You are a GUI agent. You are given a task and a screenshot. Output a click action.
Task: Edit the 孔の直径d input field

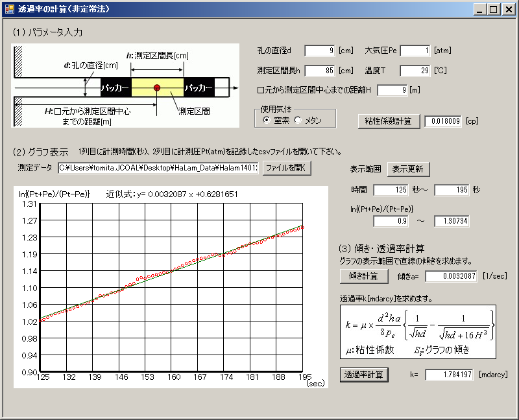click(320, 51)
